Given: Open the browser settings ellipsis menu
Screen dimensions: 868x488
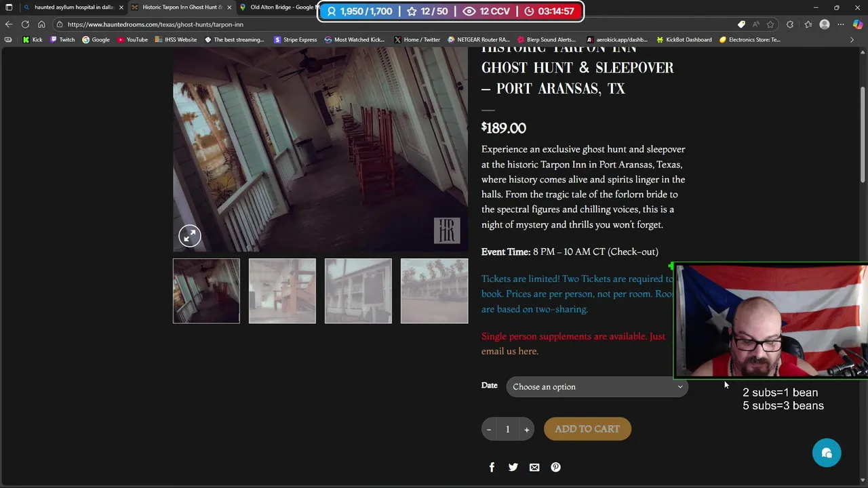Looking at the screenshot, I should pos(842,24).
